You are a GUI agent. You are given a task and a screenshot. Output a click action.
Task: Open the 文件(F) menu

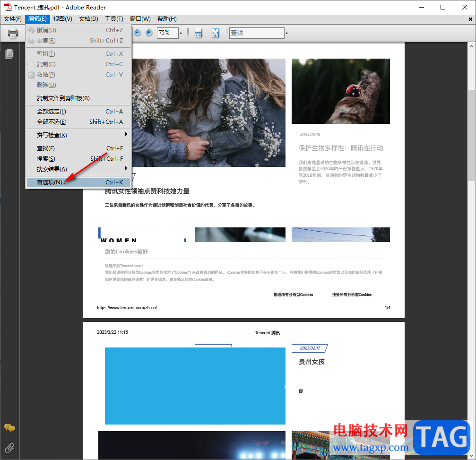tap(13, 19)
